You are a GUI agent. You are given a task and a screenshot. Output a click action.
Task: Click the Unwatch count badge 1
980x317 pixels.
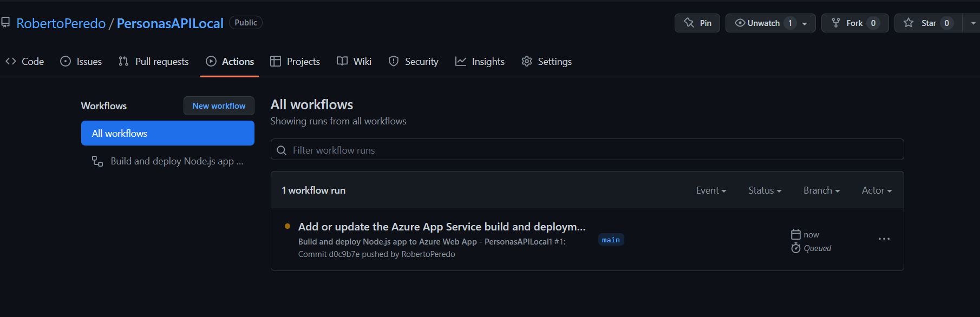point(790,23)
